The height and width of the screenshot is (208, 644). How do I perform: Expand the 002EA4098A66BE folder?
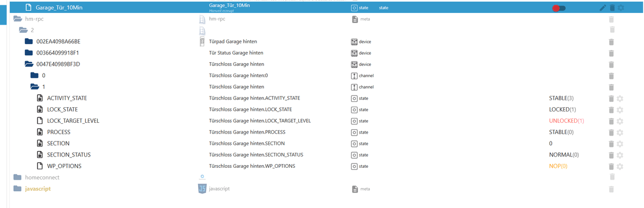(x=29, y=41)
